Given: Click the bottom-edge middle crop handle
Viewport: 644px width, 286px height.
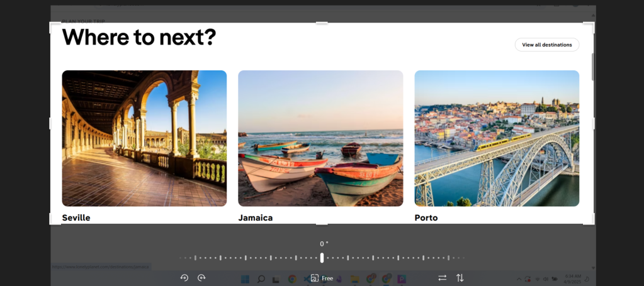Looking at the screenshot, I should pyautogui.click(x=322, y=224).
